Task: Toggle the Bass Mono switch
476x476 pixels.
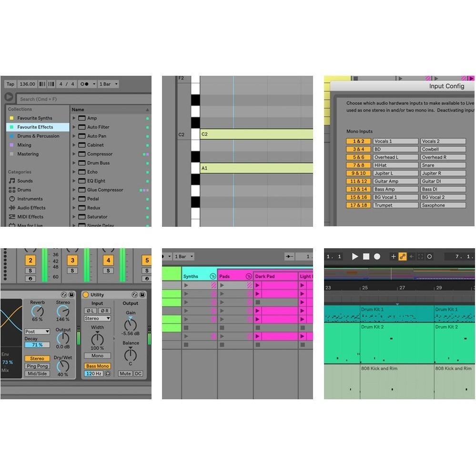Action: tap(97, 366)
